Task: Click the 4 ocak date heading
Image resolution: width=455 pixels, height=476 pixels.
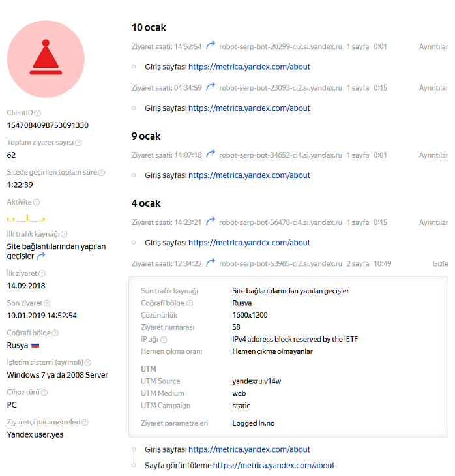Action: pyautogui.click(x=146, y=203)
